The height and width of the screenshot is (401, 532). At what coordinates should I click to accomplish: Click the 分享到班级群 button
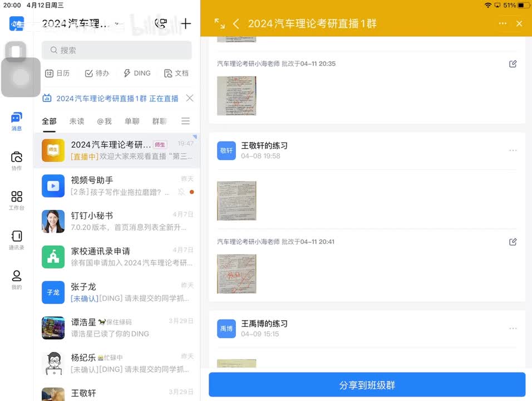pyautogui.click(x=367, y=385)
